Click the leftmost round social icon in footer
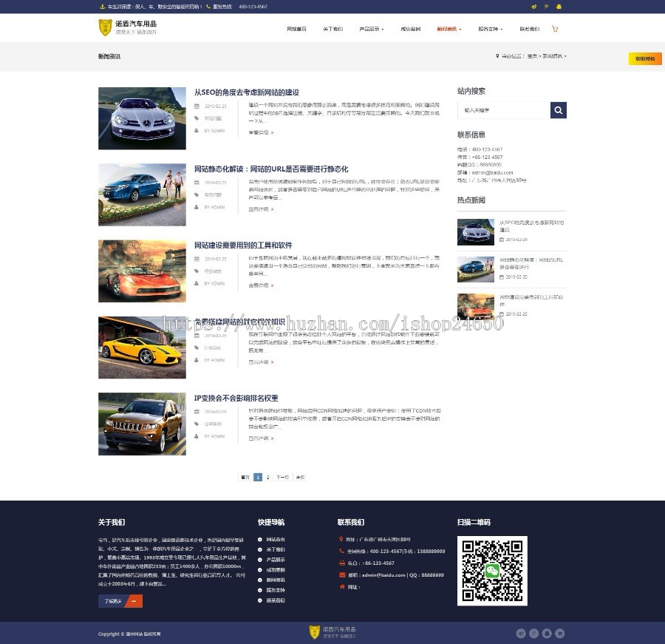This screenshot has height=644, width=665. pyautogui.click(x=521, y=633)
